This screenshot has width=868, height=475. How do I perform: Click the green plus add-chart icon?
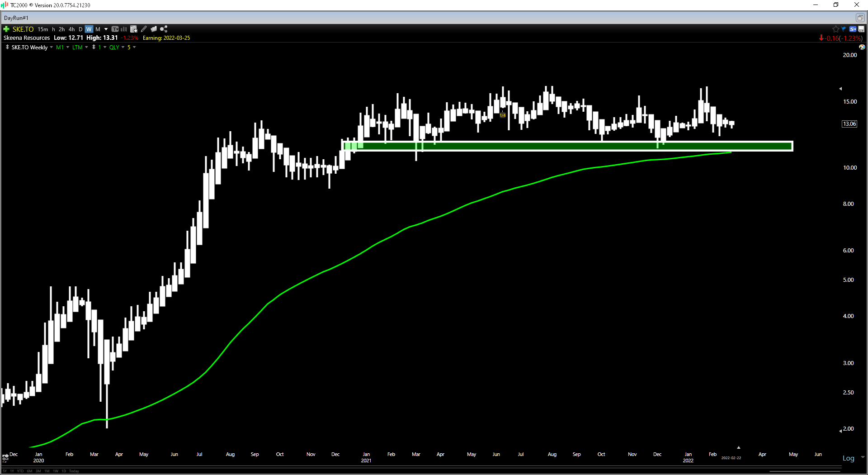click(x=6, y=29)
